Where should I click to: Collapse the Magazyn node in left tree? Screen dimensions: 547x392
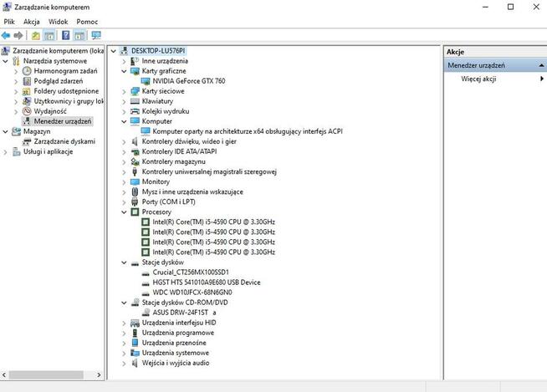pos(5,132)
